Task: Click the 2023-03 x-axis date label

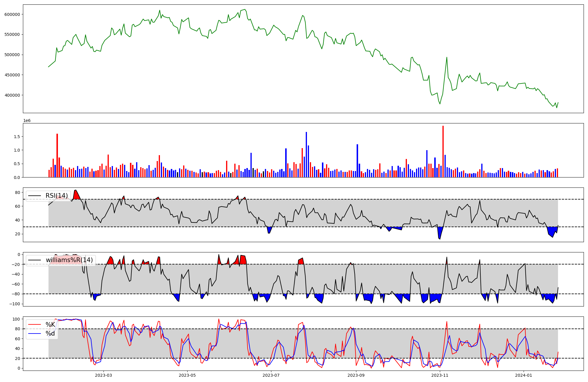Action: pyautogui.click(x=103, y=375)
